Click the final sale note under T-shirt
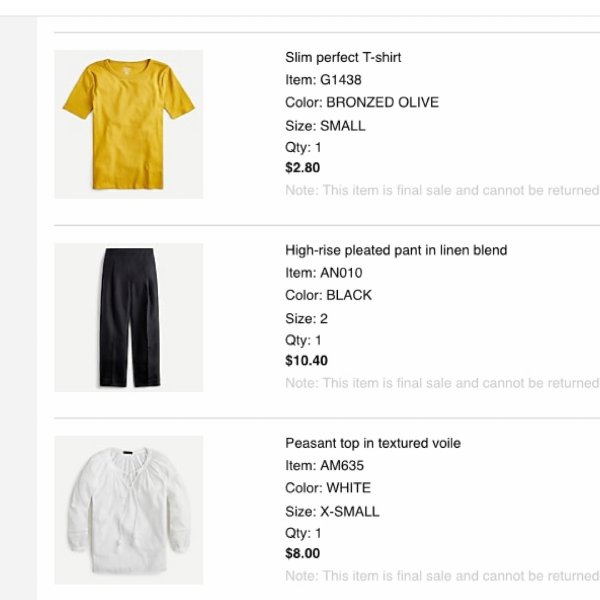Viewport: 600px width, 600px height. point(442,190)
